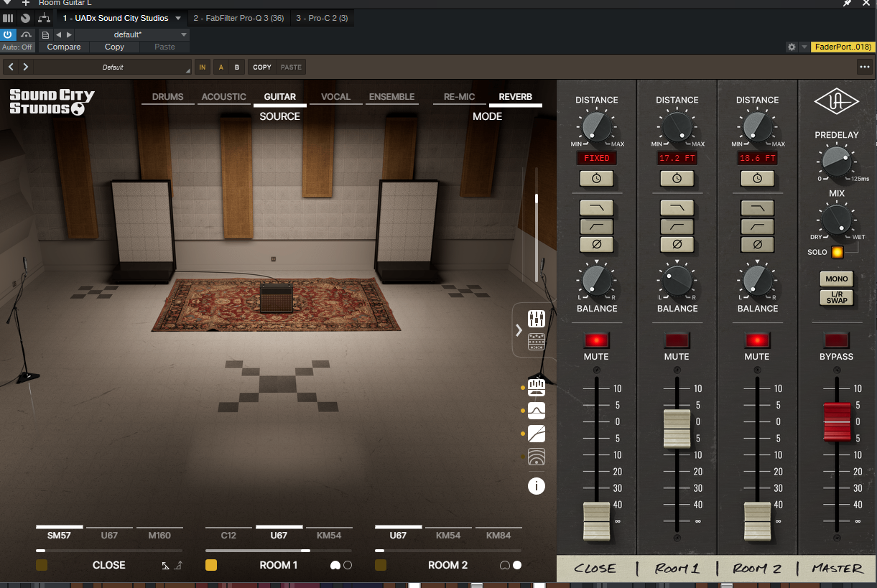The height and width of the screenshot is (588, 877).
Task: Enable the ROOM 1 low-cut filter button
Action: click(x=677, y=226)
